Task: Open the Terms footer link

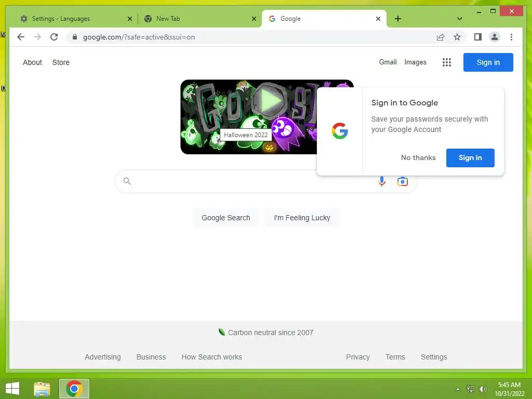Action: (395, 357)
